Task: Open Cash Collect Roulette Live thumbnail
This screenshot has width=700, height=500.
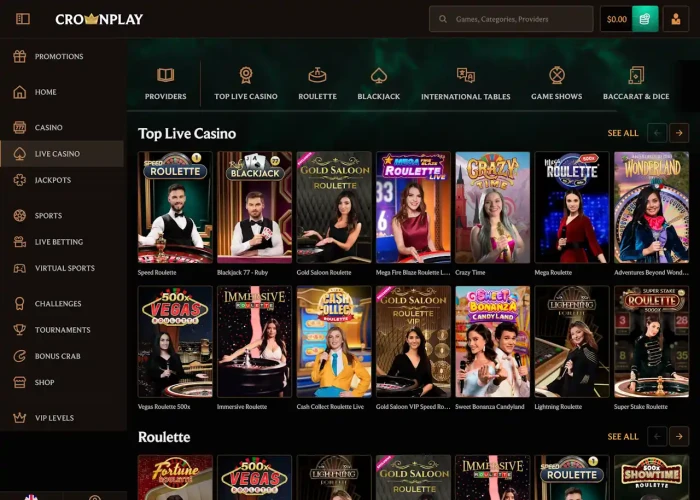Action: [334, 342]
